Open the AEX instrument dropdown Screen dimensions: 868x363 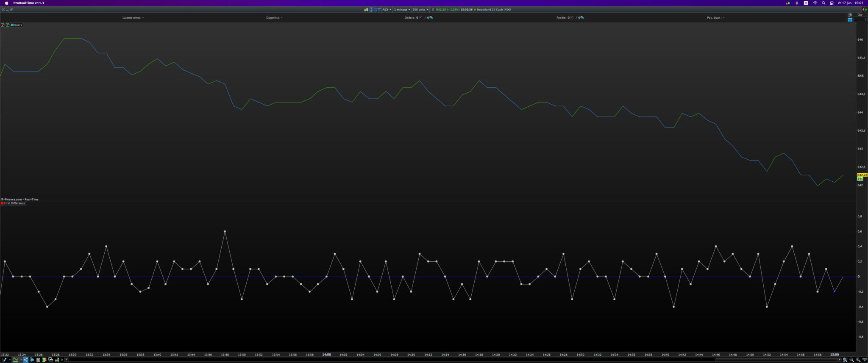point(387,9)
